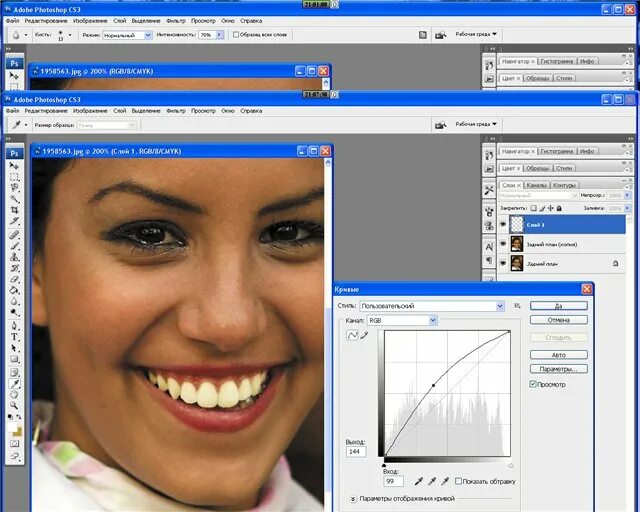The width and height of the screenshot is (640, 512).
Task: Expand Параметры отображения кривой section
Action: 353,499
